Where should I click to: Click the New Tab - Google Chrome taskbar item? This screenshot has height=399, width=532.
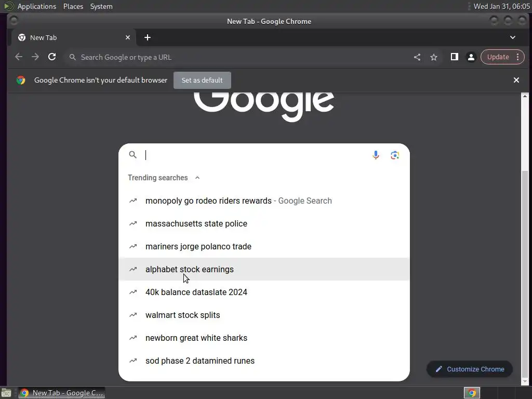tap(62, 393)
